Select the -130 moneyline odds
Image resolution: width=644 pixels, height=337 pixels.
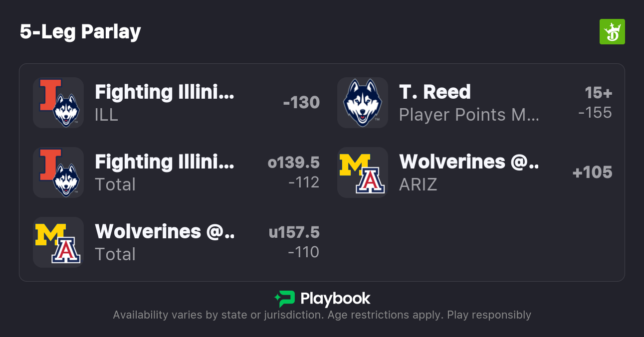pyautogui.click(x=301, y=103)
